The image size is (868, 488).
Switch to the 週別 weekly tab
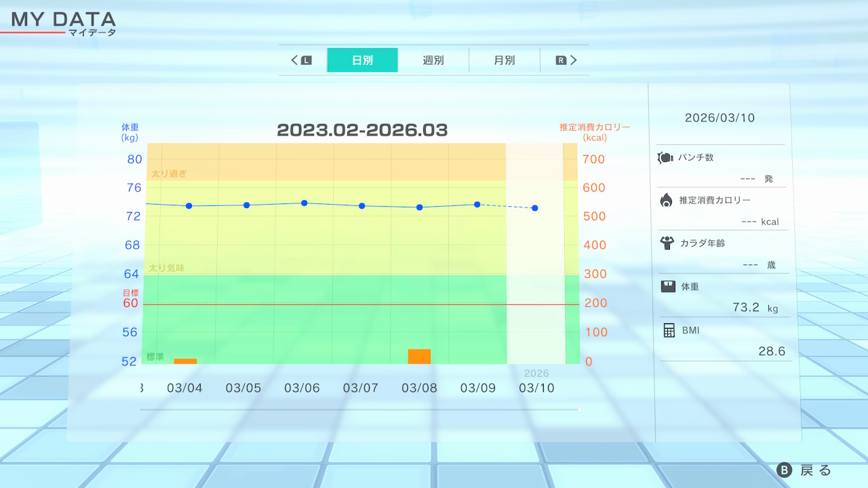[433, 60]
